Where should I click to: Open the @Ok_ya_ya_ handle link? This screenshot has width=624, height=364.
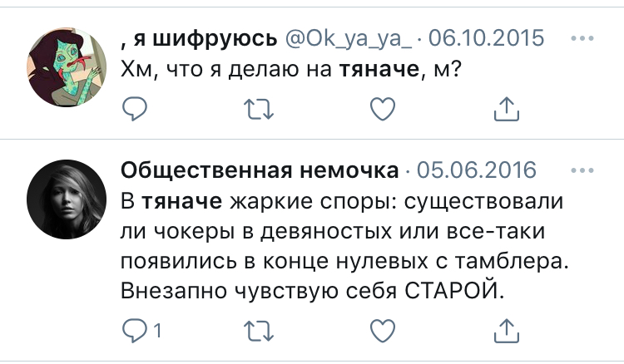[350, 39]
